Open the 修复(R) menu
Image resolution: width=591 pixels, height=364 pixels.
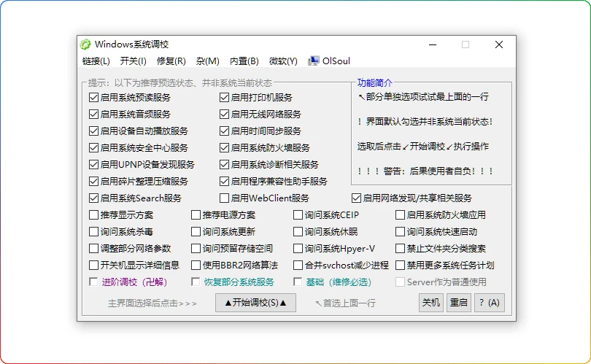pos(171,61)
